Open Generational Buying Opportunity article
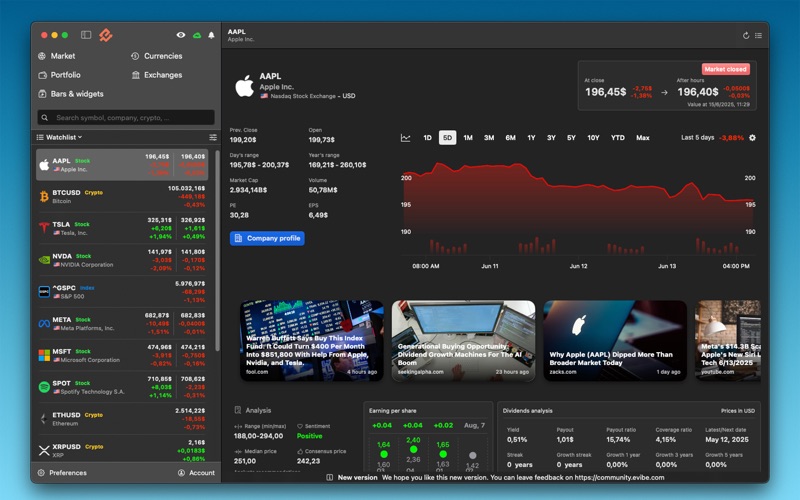 click(463, 340)
